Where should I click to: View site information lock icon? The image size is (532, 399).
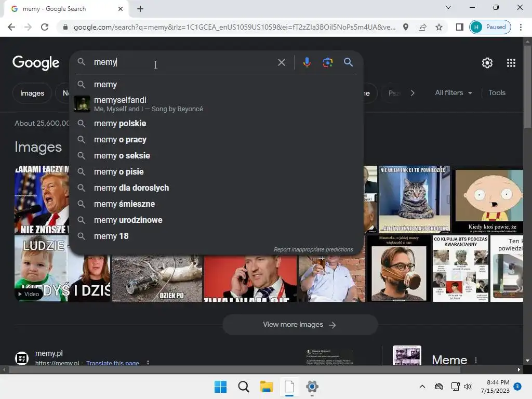coord(65,27)
